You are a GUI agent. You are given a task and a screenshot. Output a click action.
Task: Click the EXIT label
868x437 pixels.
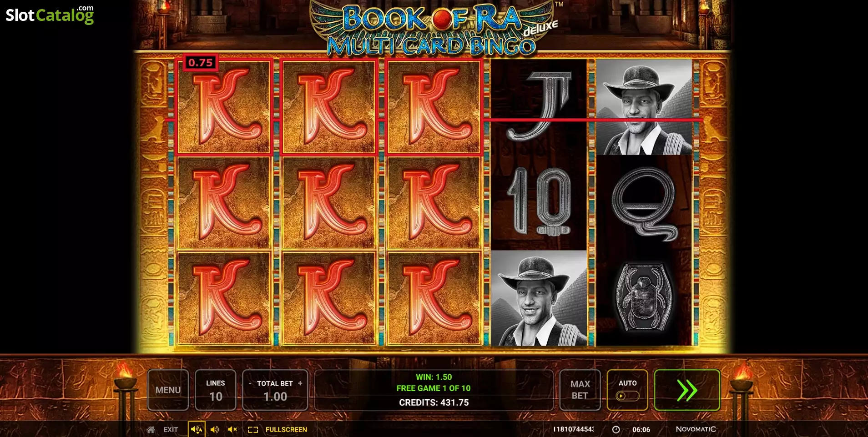[171, 429]
